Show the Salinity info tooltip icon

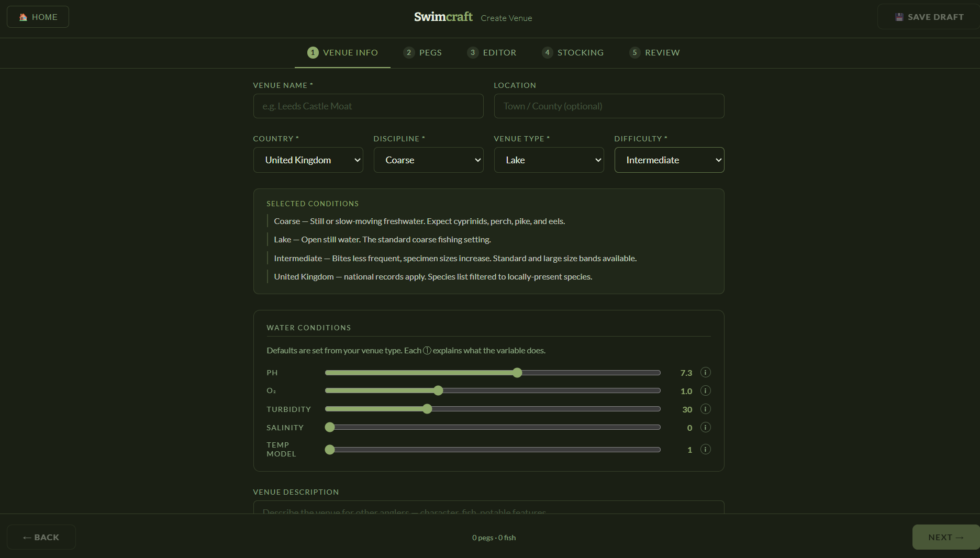point(705,428)
